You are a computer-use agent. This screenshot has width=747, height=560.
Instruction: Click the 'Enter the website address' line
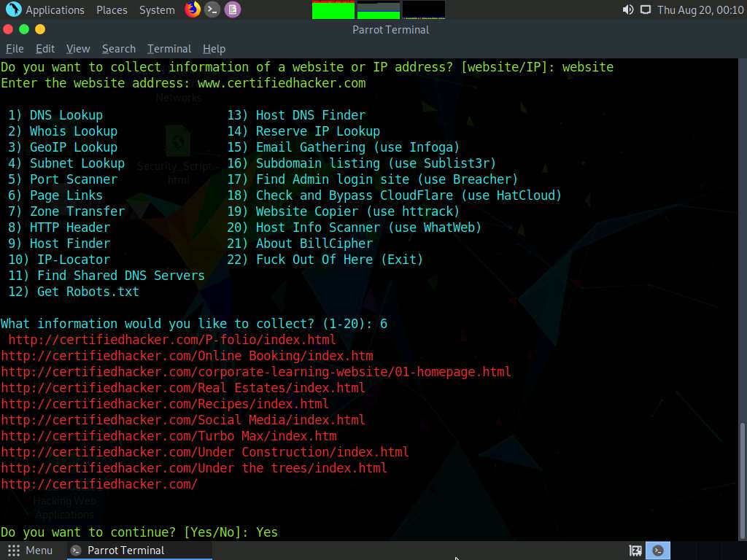tap(183, 83)
